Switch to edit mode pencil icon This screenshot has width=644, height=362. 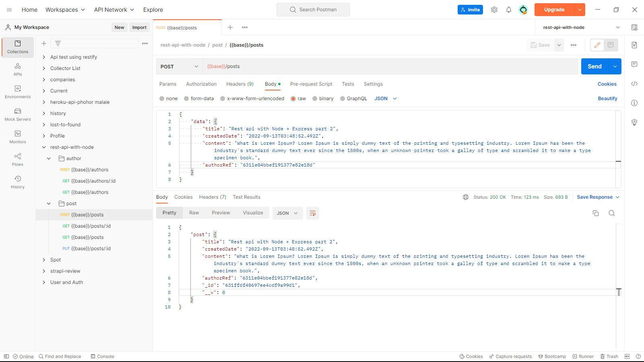(x=597, y=45)
